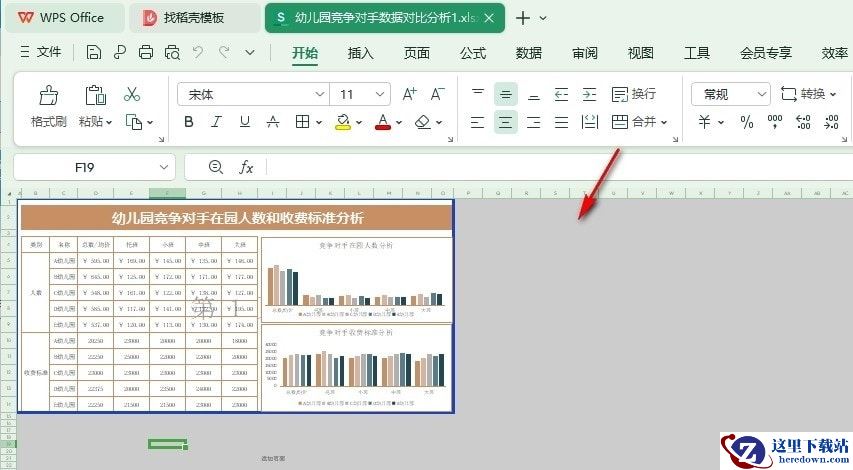Open the 文件 file menu
The image size is (853, 470).
click(41, 52)
